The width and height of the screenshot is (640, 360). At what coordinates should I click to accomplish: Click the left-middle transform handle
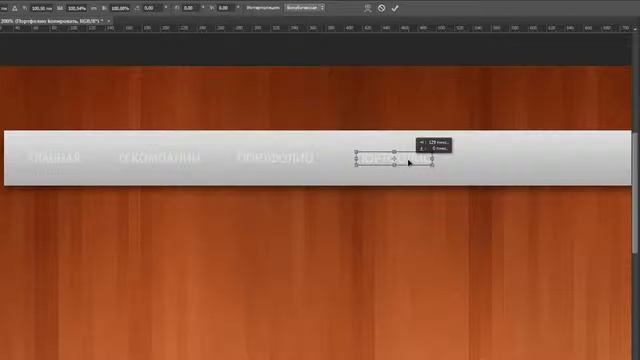[356, 158]
